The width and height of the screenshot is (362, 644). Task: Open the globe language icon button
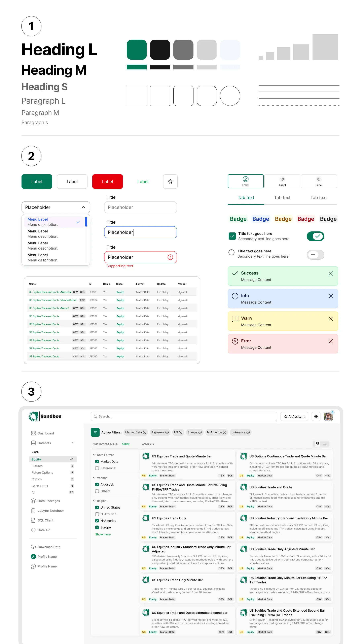click(x=316, y=416)
